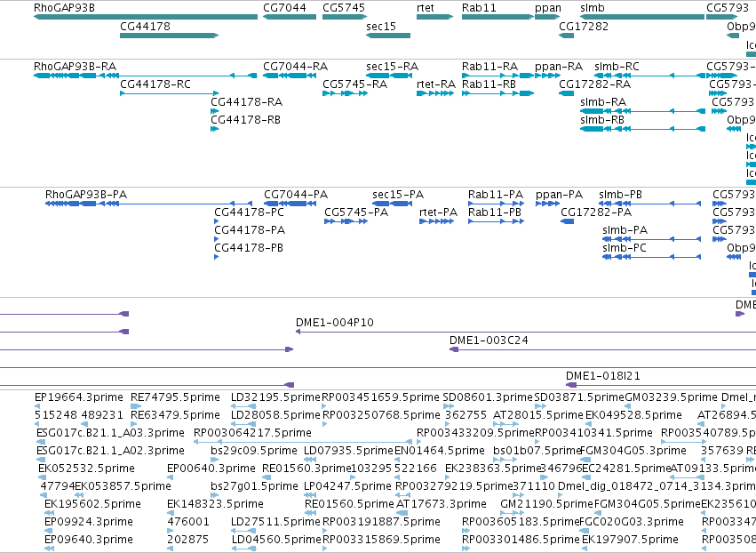756x553 pixels.
Task: Open transcript slmb-RC label
Action: [617, 66]
